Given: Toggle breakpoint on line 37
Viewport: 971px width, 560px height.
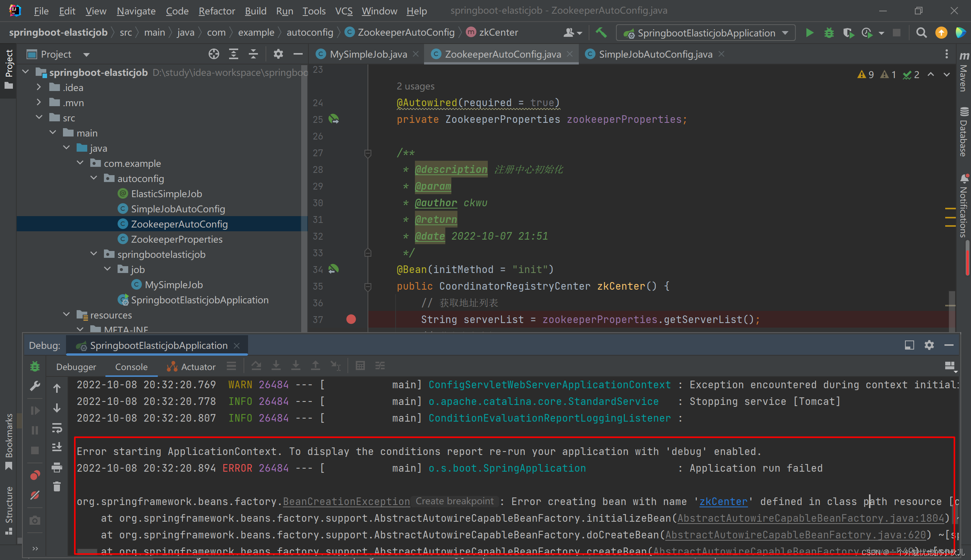Looking at the screenshot, I should pyautogui.click(x=351, y=319).
